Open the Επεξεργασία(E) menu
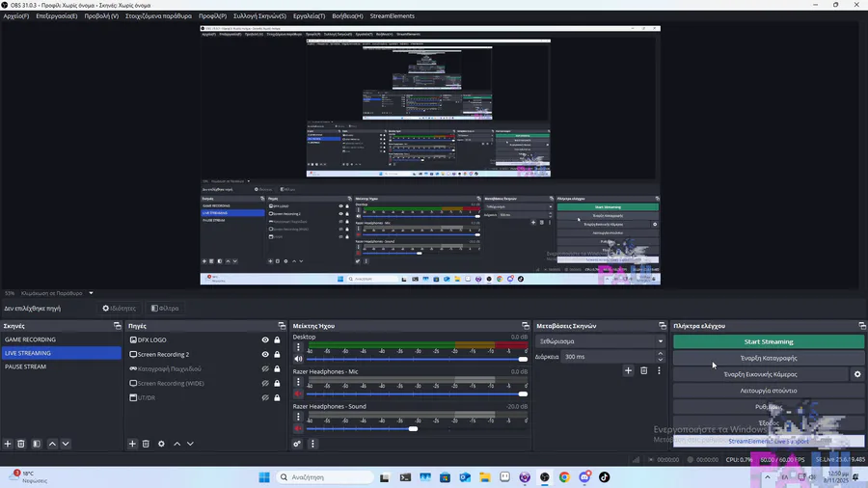This screenshot has width=868, height=488. click(x=57, y=16)
